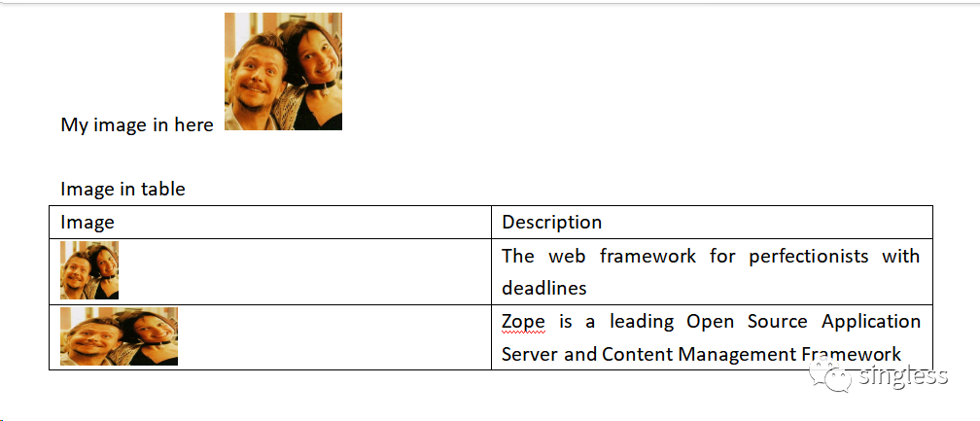
Task: Click the "My image in here" text
Action: click(x=137, y=124)
